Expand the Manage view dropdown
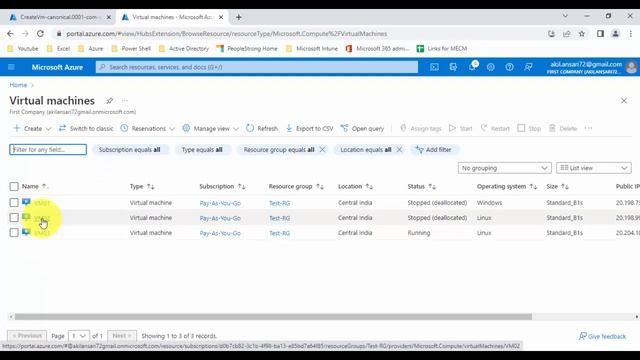Viewport: 640px width, 360px height. 210,128
